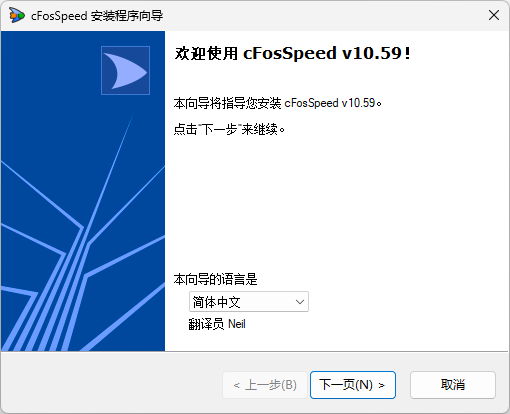
Task: Click the less-than arrow on 上一步 button
Action: 237,386
